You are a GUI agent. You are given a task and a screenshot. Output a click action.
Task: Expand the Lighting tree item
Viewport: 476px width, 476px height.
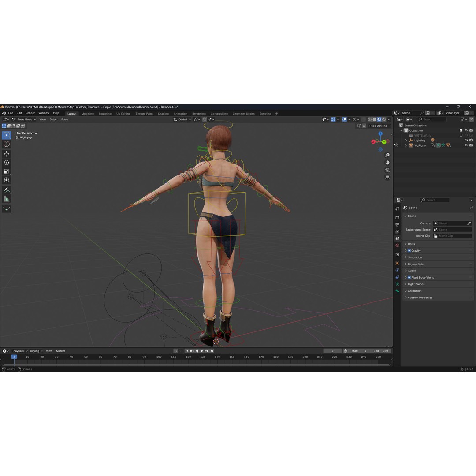(406, 140)
